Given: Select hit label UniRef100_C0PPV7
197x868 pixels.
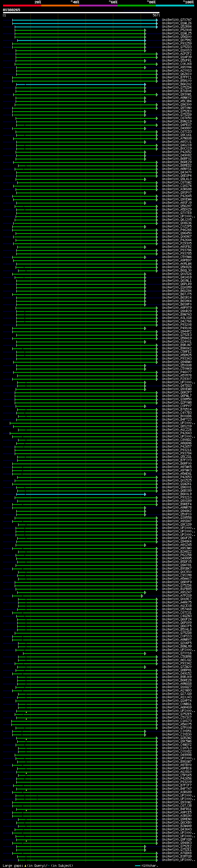Looking at the screenshot, I should (x=177, y=406).
